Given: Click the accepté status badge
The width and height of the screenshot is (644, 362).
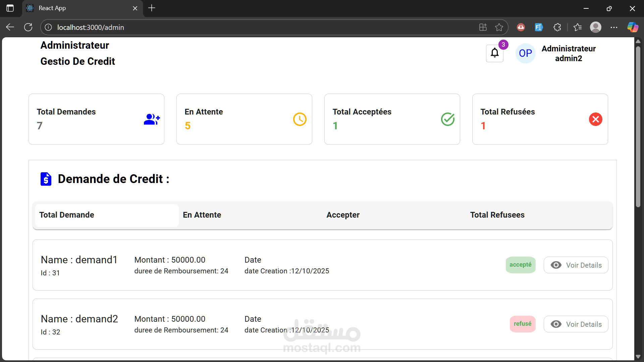Looking at the screenshot, I should pos(521,265).
